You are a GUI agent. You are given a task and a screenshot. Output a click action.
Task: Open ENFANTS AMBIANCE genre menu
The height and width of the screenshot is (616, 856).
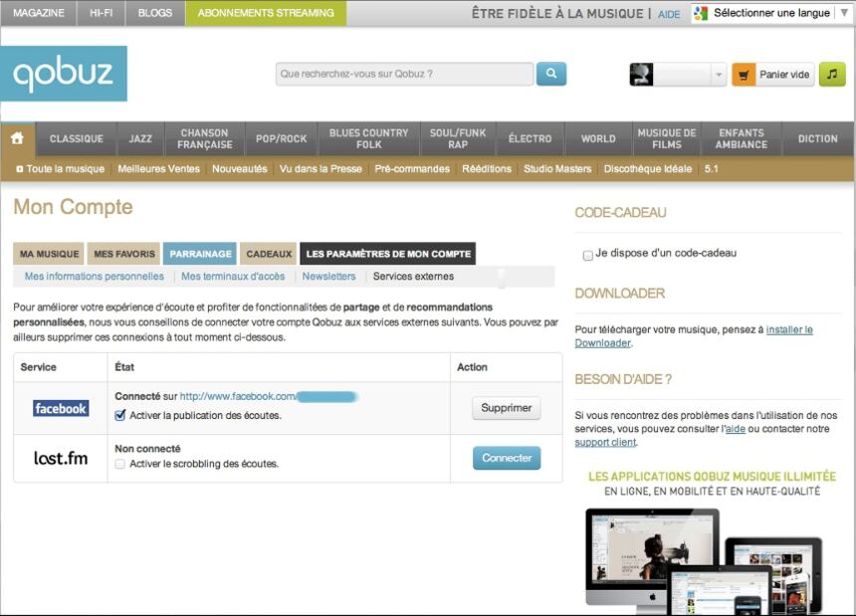click(742, 138)
